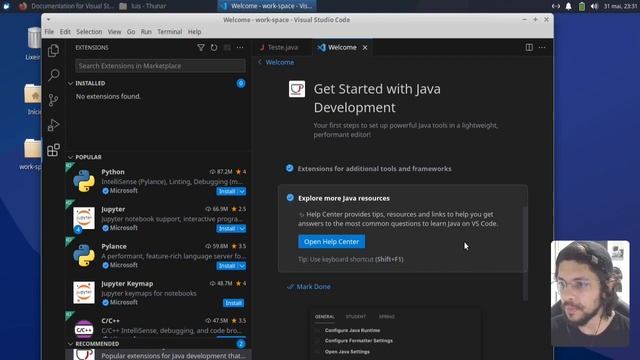640x360 pixels.
Task: Open the Edit menu
Action: pos(65,32)
